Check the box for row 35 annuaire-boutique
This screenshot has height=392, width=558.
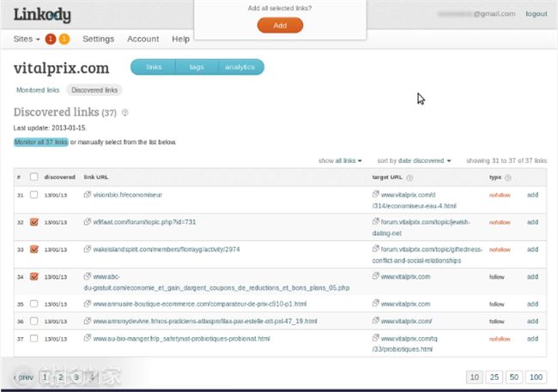[x=33, y=304]
